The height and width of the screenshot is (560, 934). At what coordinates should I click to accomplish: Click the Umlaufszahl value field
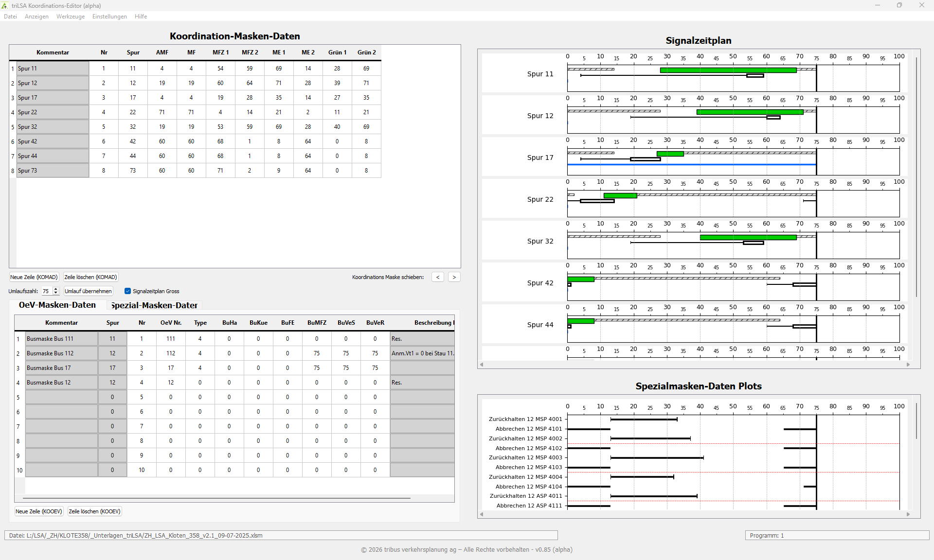46,291
